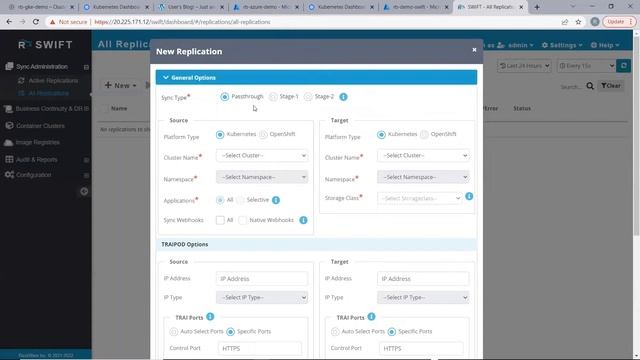Click the page vertical scrollbar
640x360 pixels.
click(x=636, y=135)
